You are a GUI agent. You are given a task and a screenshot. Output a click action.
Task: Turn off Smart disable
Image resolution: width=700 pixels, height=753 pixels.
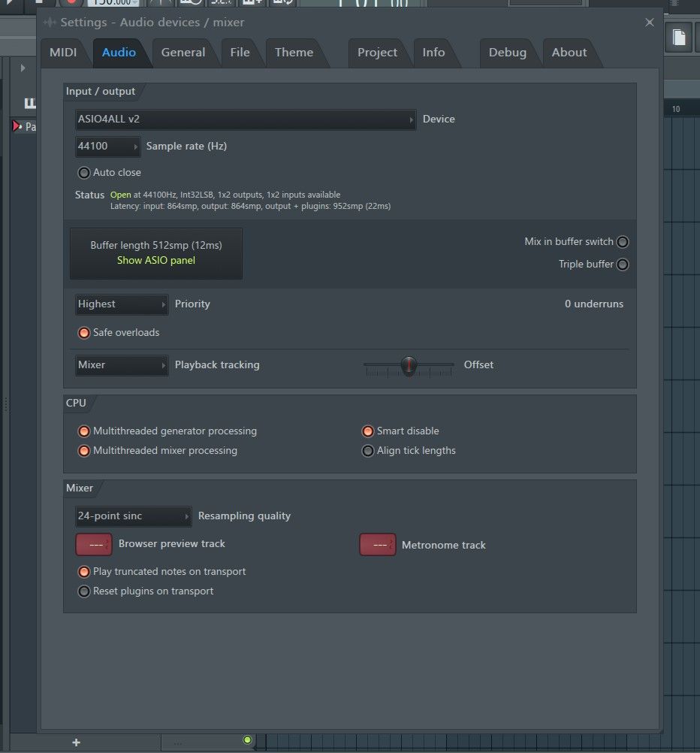pos(368,431)
